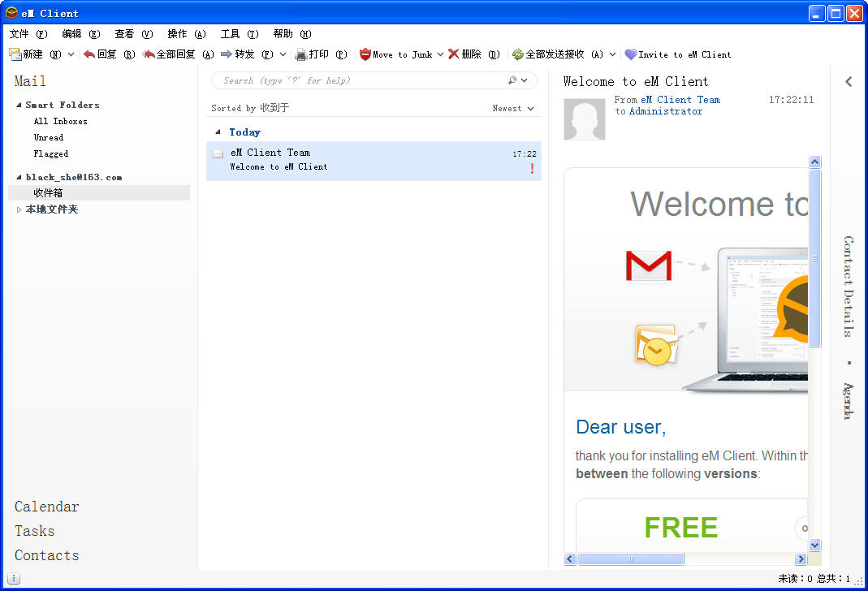This screenshot has height=591, width=868.
Task: Click the sender avatar placeholder image
Action: pyautogui.click(x=584, y=119)
